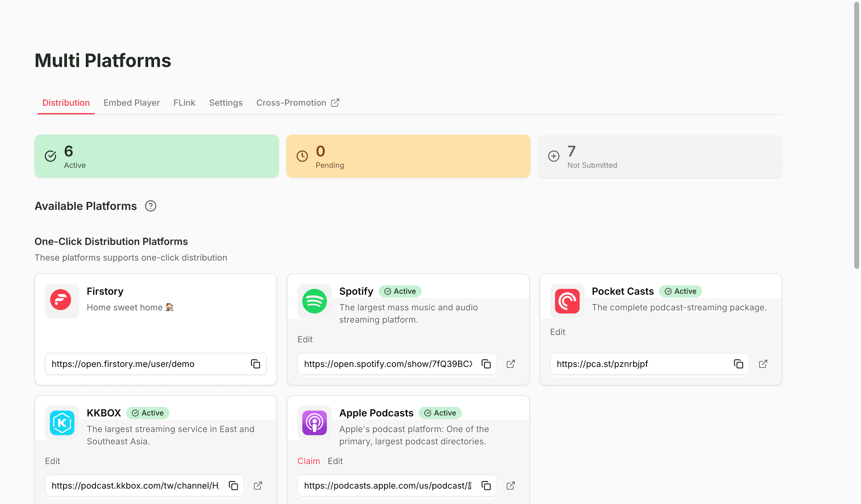Click the KKBOX title
This screenshot has height=504, width=861.
104,413
